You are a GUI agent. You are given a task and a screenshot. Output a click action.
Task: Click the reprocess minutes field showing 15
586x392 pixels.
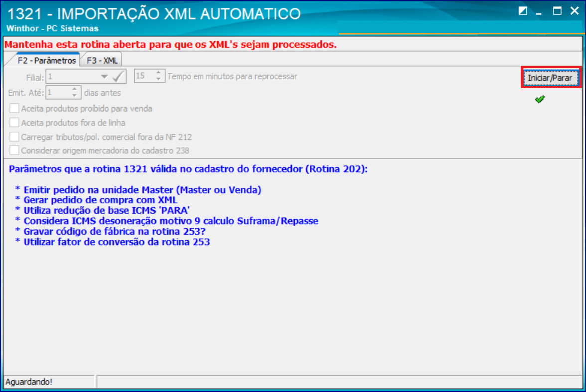(144, 76)
